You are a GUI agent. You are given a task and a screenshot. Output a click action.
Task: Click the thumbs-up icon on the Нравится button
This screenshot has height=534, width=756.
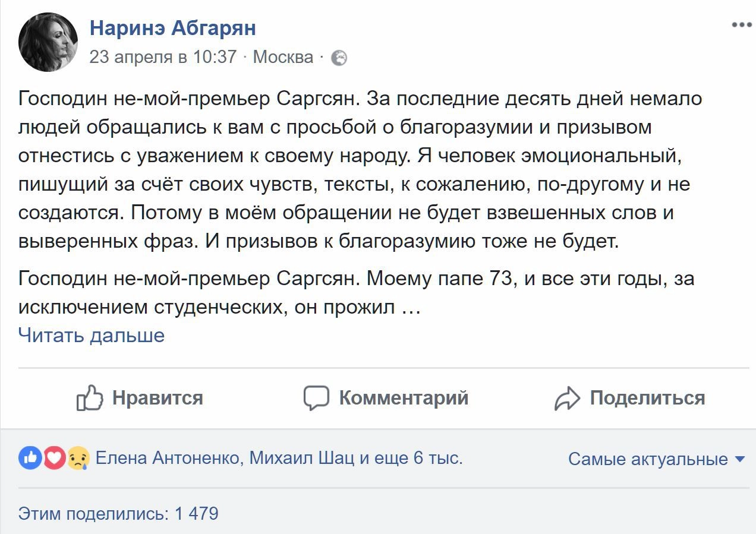tap(90, 397)
